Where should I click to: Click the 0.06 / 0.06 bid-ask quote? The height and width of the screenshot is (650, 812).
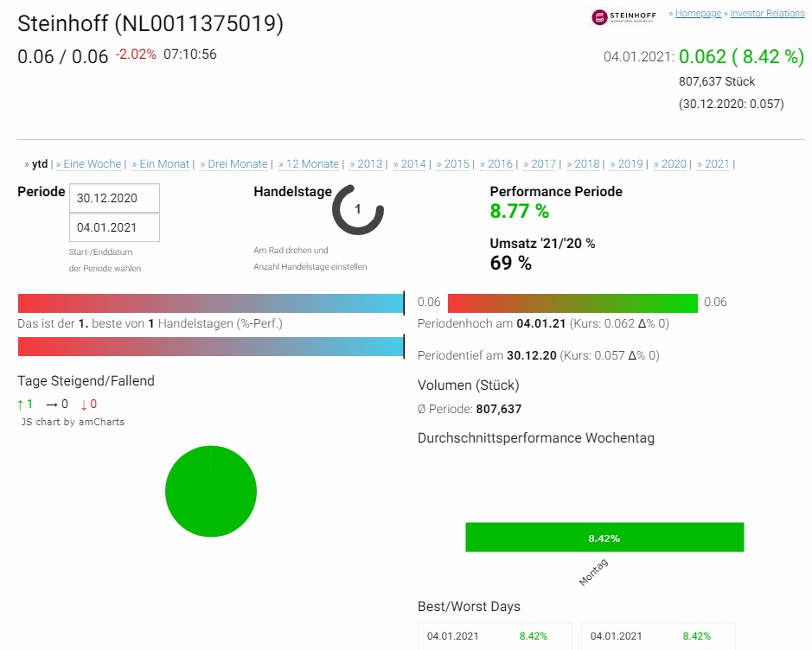point(62,56)
